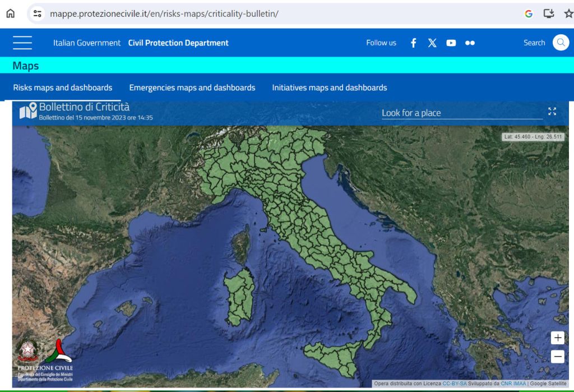Open Initiatives maps and dashboards tab
The image size is (574, 392).
(x=330, y=87)
